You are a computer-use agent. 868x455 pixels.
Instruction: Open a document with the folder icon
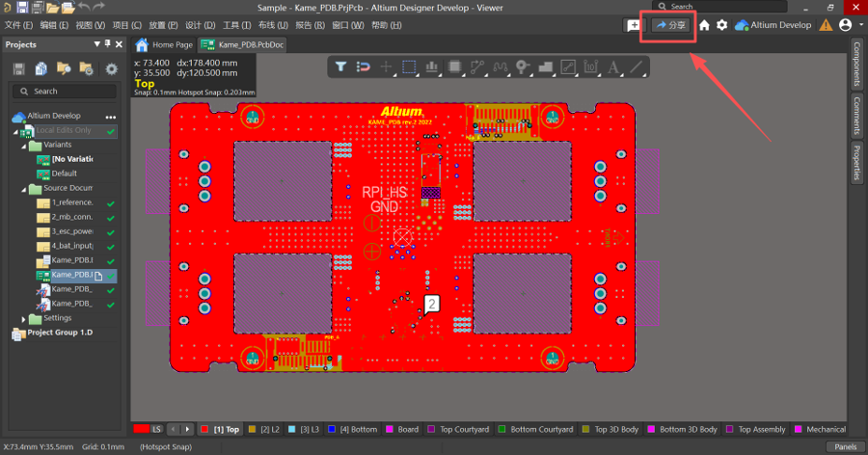coord(53,7)
